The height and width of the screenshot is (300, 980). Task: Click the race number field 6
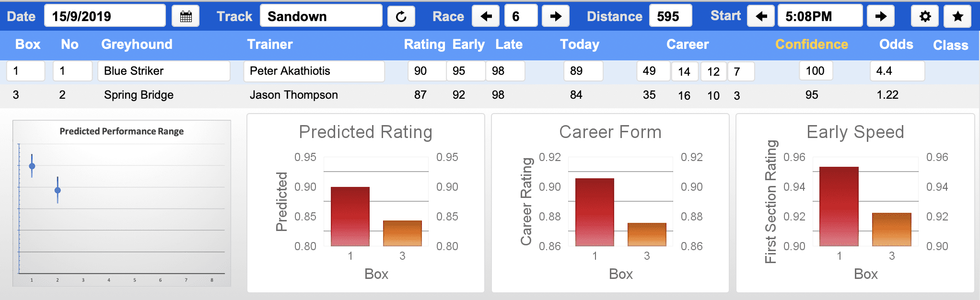[521, 16]
